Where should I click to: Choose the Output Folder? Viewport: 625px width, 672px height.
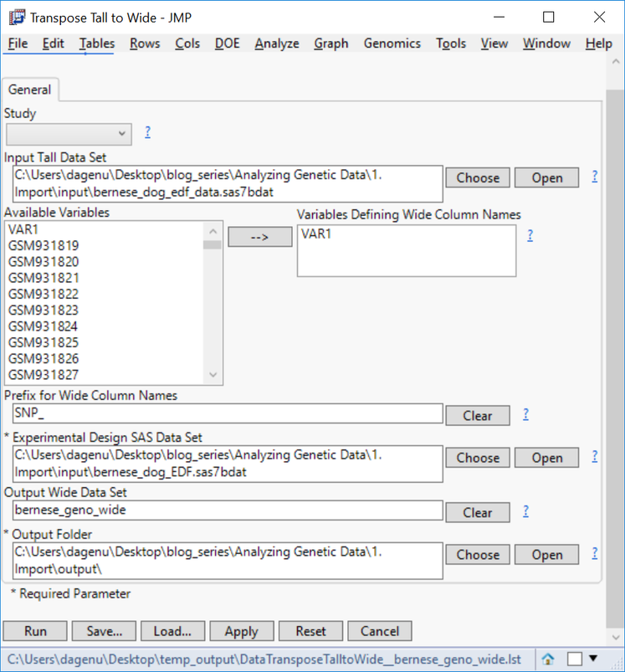click(478, 554)
